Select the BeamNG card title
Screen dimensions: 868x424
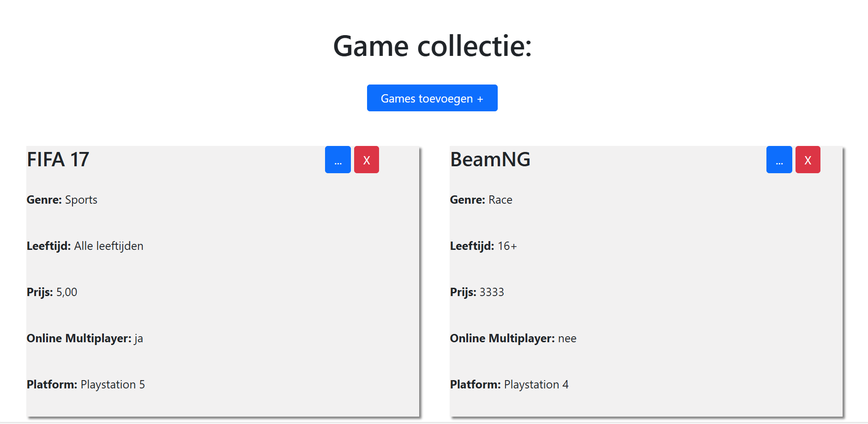coord(490,160)
